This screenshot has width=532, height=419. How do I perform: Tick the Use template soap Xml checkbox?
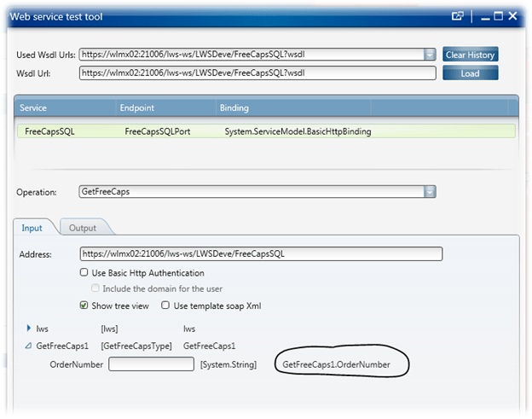pos(165,306)
